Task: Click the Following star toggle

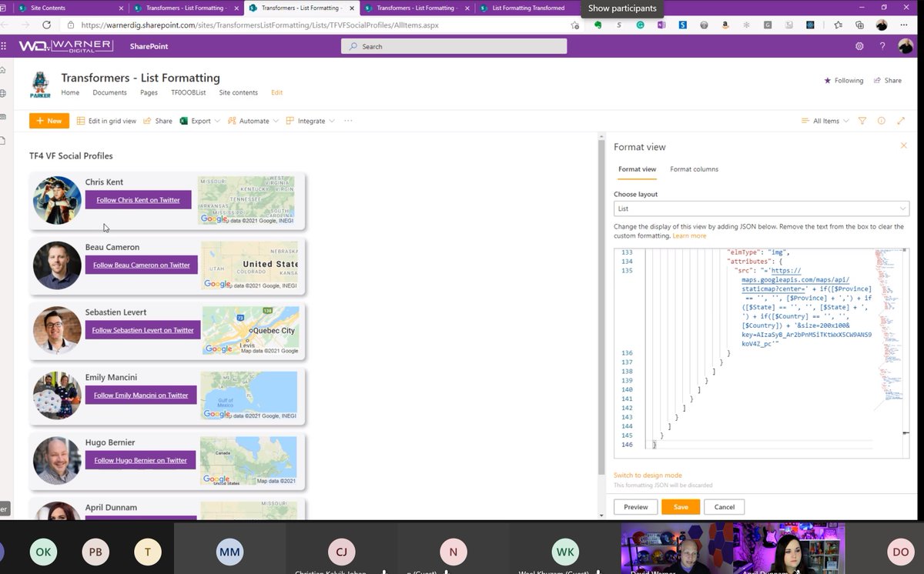Action: click(844, 80)
